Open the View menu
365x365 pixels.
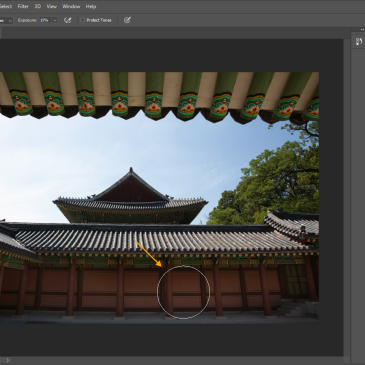coord(52,6)
